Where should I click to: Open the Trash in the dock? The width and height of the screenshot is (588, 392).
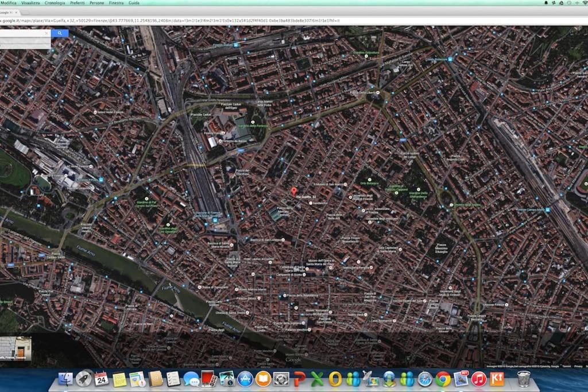523,379
